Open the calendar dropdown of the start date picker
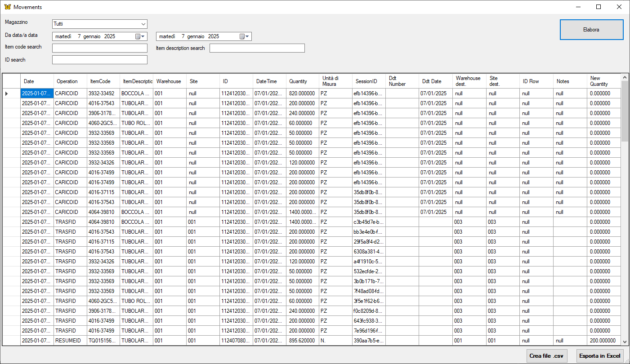Viewport: 630px width, 364px height. (141, 36)
